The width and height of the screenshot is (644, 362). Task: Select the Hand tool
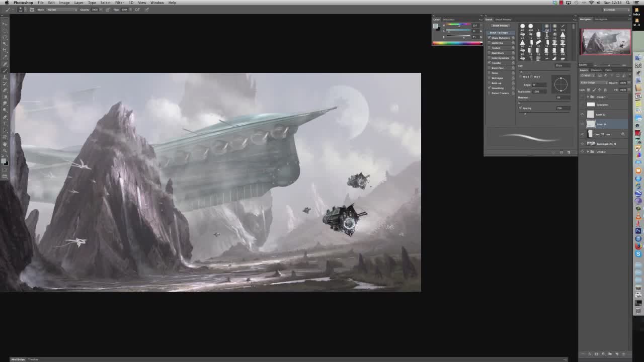point(5,144)
